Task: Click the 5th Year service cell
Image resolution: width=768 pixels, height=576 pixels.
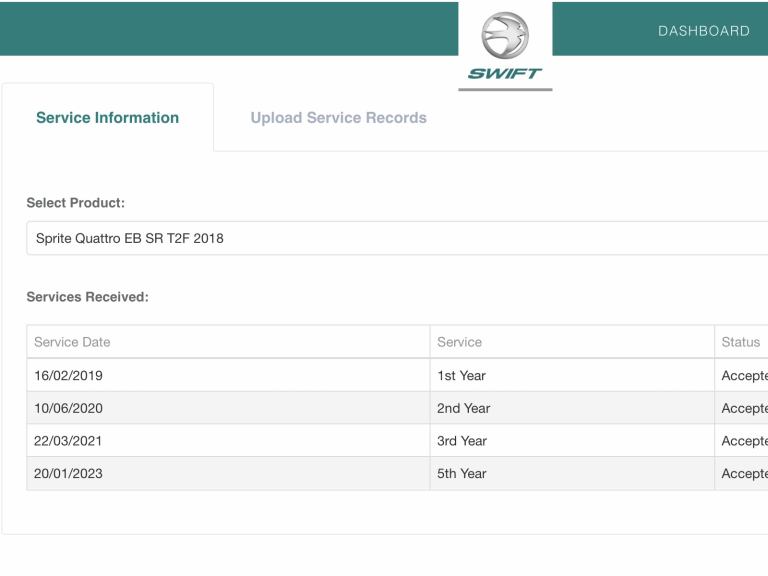Action: [463, 474]
